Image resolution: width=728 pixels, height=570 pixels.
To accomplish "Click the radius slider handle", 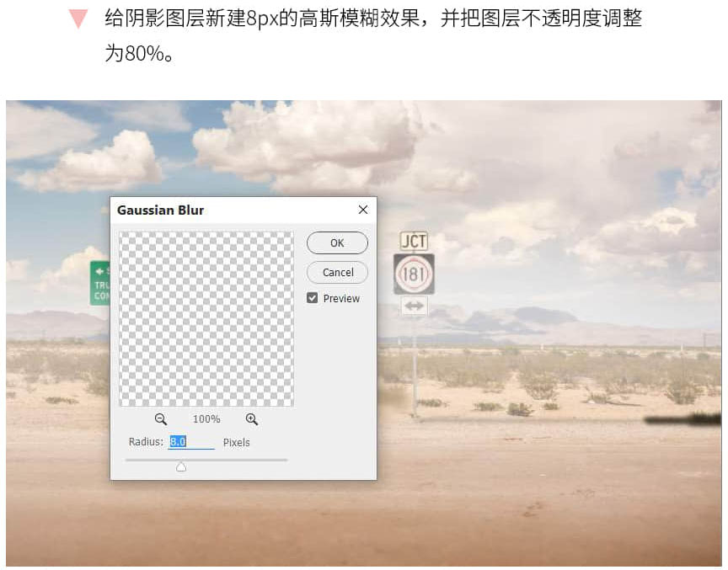I will click(181, 466).
